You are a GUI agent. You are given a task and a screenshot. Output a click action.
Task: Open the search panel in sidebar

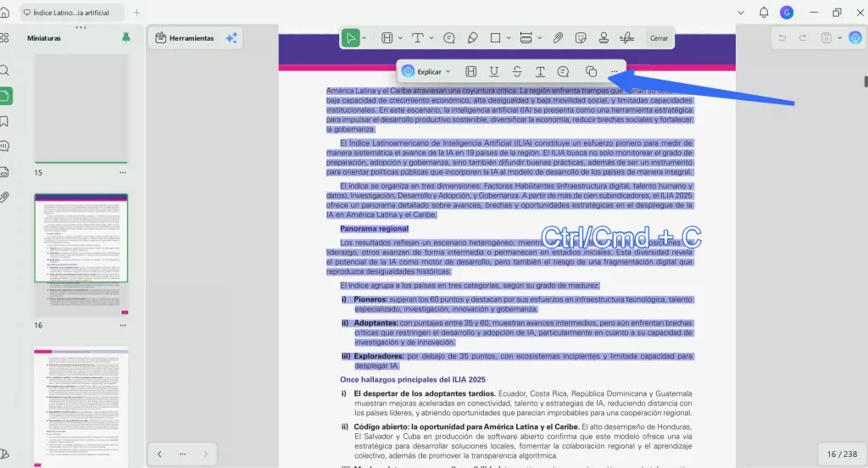[4, 70]
